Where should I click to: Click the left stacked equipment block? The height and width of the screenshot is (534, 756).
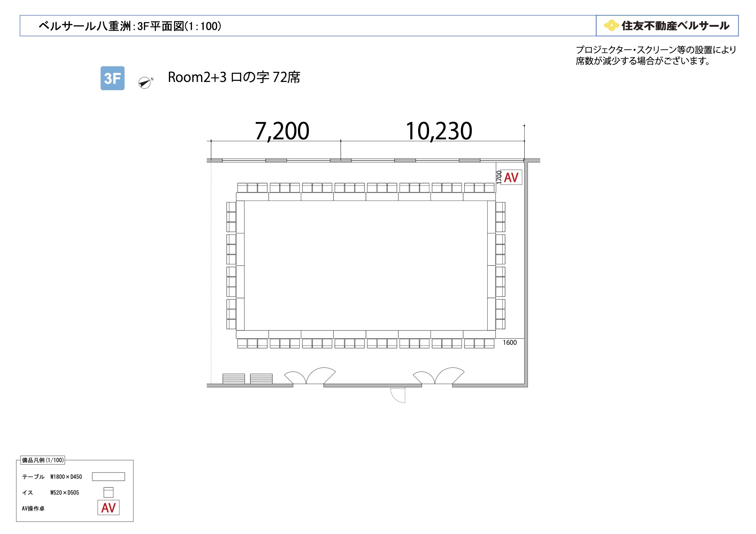[234, 378]
